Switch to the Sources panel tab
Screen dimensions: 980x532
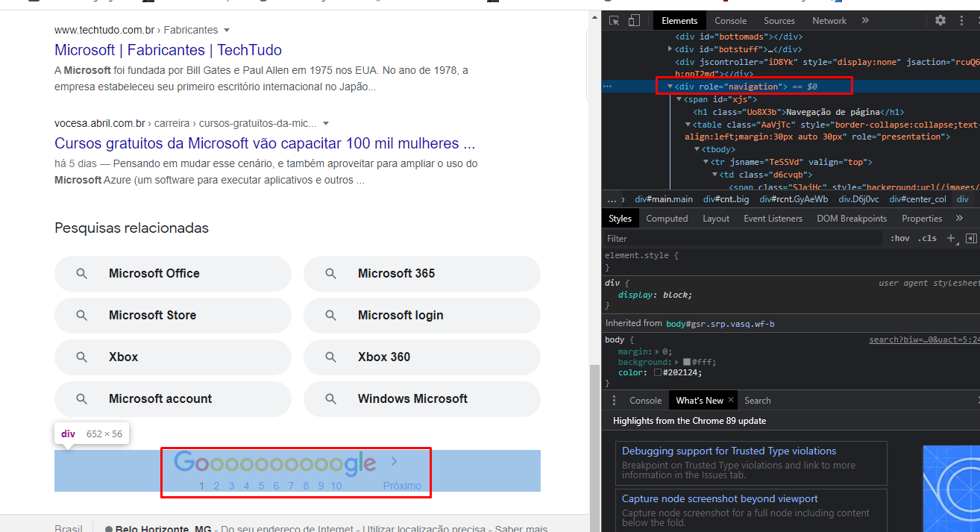[x=779, y=21]
